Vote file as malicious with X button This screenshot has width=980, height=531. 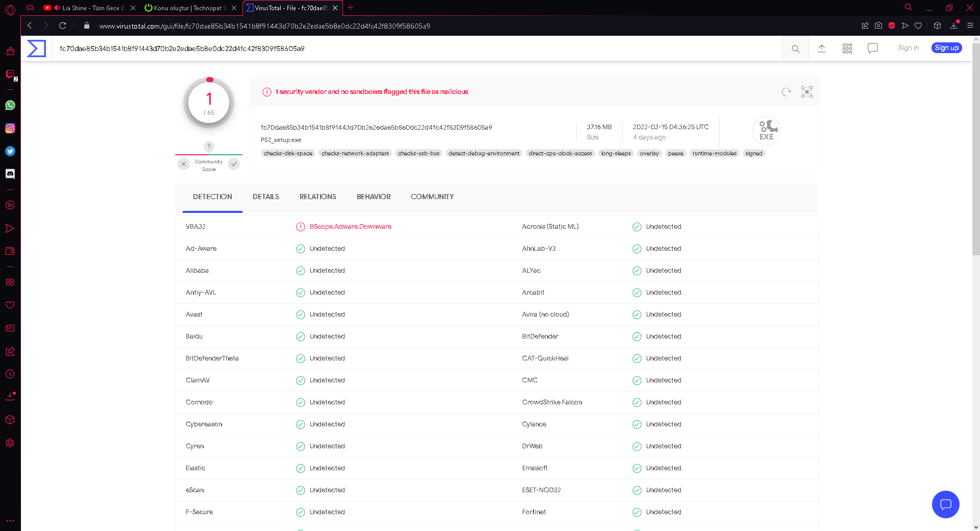[x=184, y=164]
